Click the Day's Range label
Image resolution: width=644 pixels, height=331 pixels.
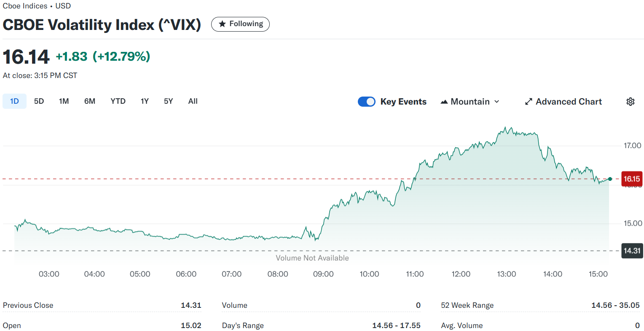[x=243, y=326]
